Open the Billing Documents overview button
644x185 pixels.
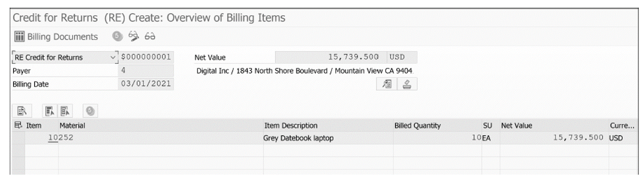pyautogui.click(x=56, y=37)
